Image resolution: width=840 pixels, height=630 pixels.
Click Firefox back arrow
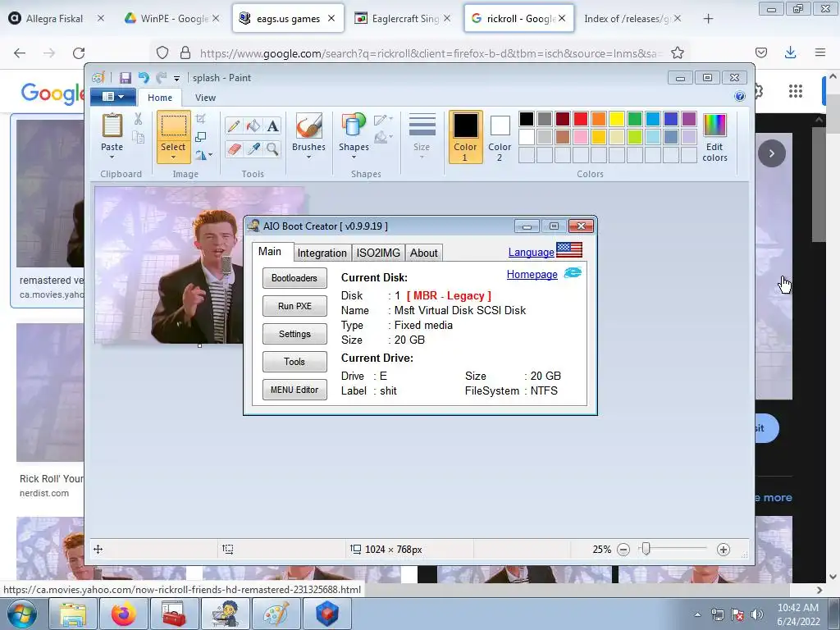20,52
